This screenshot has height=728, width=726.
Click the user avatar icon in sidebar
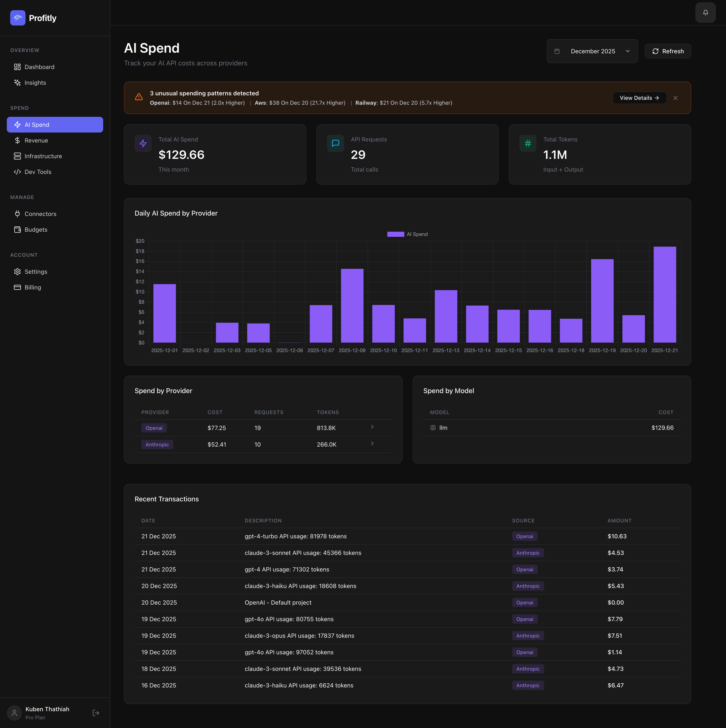tap(14, 712)
